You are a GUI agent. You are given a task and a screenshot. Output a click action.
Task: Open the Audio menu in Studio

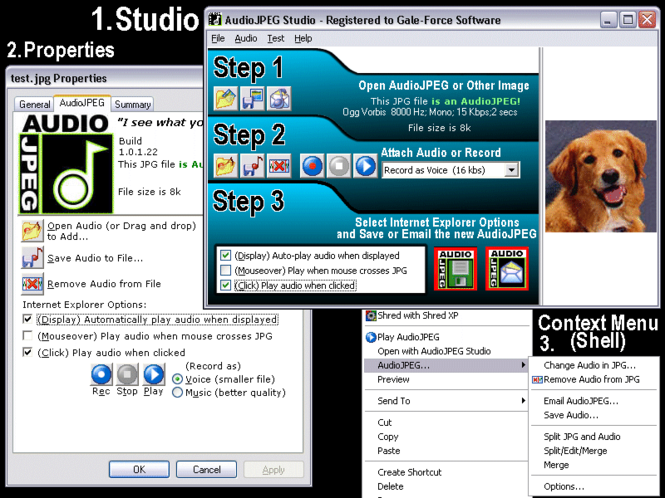point(246,39)
